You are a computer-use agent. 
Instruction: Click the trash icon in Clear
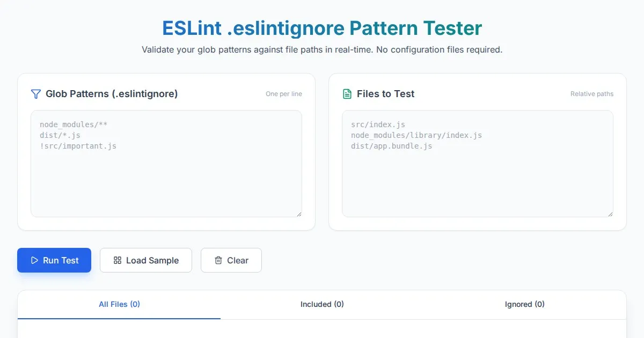pos(218,260)
